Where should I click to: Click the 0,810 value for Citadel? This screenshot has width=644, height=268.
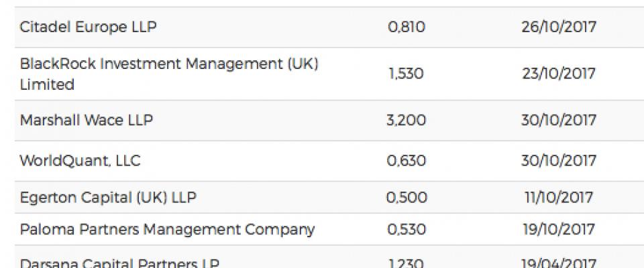(407, 27)
